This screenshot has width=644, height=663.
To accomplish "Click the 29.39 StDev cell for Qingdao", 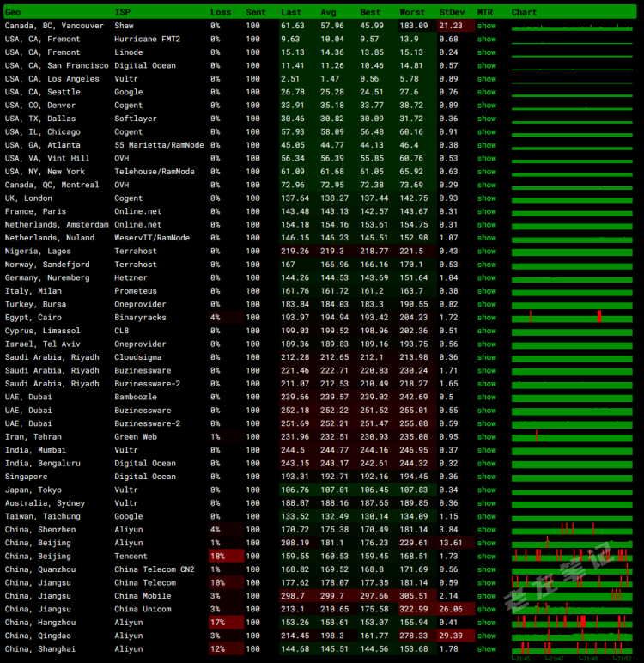I will pos(451,636).
